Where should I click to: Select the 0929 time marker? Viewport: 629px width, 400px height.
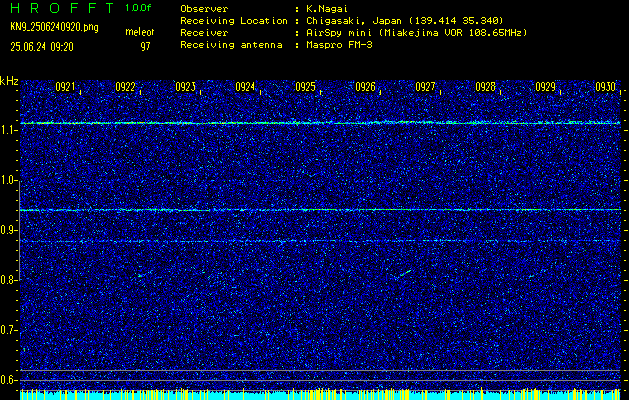545,87
